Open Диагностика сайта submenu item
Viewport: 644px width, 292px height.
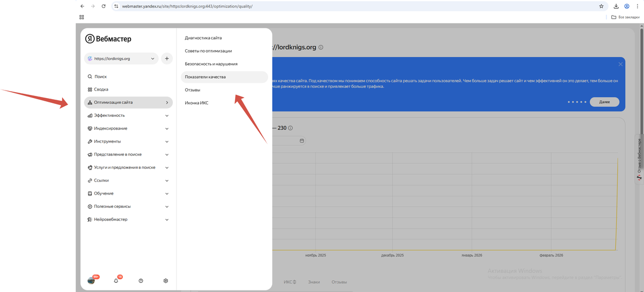click(x=224, y=38)
